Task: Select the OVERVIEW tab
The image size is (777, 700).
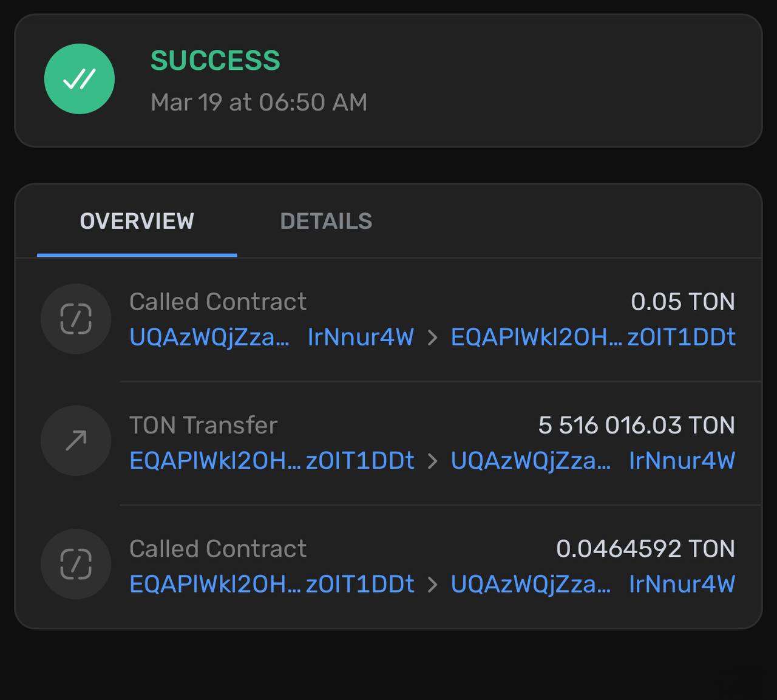Action: pos(137,221)
